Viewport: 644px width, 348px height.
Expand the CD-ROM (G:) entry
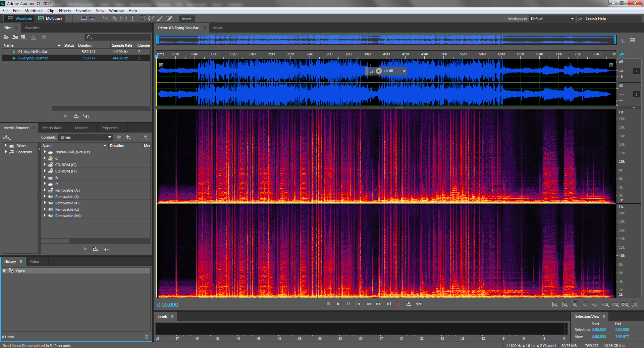click(45, 164)
